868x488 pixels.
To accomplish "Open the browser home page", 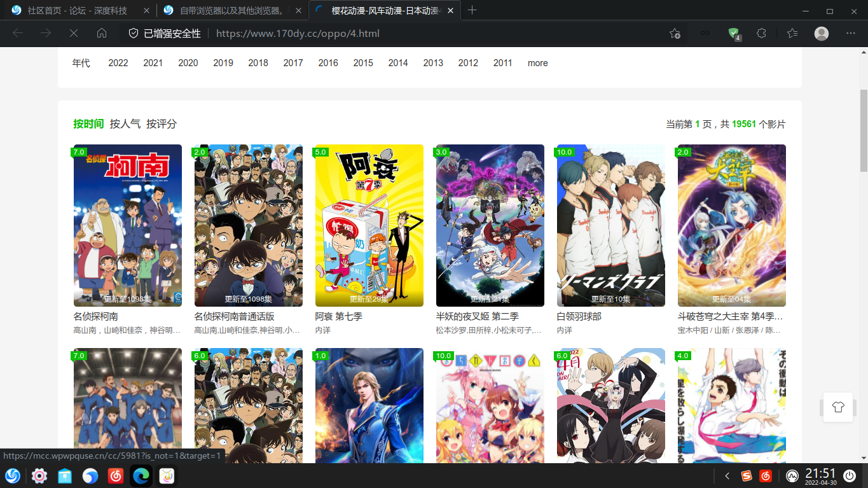I will tap(102, 33).
